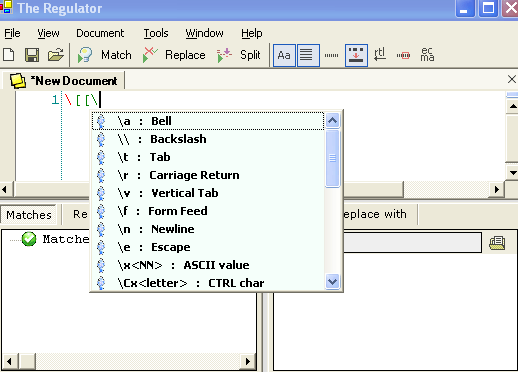The width and height of the screenshot is (518, 372).
Task: Select the \n : Newline suggestion
Action: (x=208, y=229)
